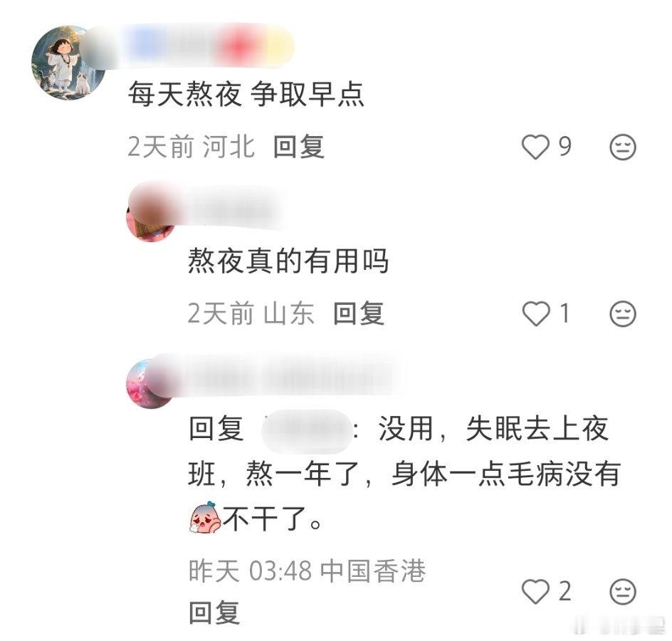
Task: Select the comment text 熬夜真的有用吗
Action: pos(288,261)
